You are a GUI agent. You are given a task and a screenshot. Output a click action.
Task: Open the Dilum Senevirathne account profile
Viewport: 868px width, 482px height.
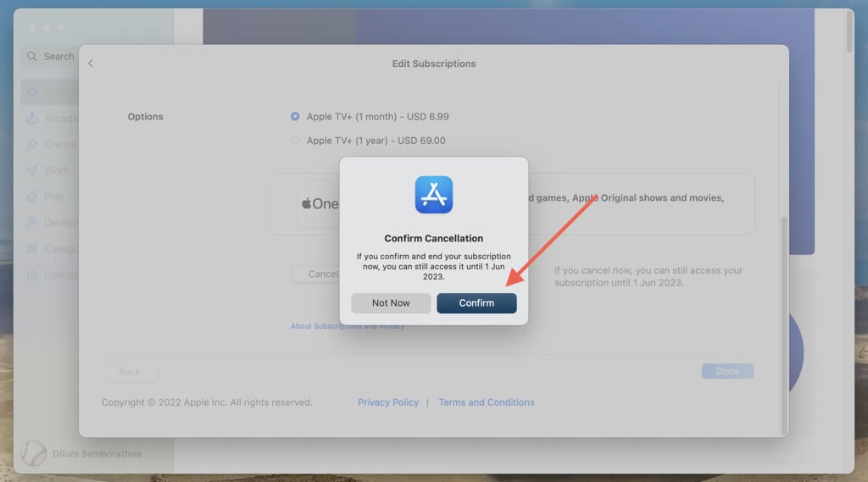click(81, 454)
